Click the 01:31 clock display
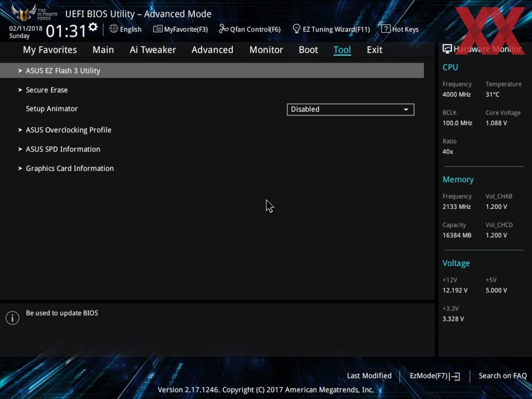 point(66,31)
